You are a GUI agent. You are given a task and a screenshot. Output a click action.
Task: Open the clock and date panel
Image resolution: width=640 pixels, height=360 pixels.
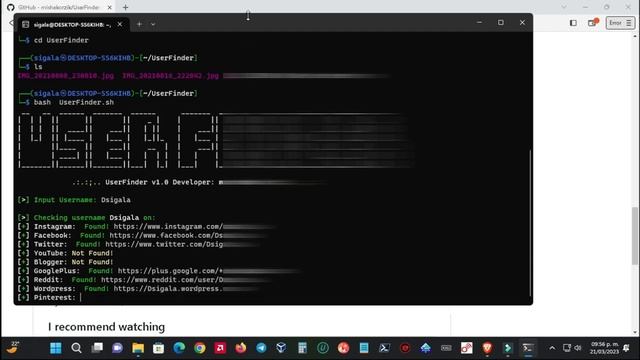(604, 348)
